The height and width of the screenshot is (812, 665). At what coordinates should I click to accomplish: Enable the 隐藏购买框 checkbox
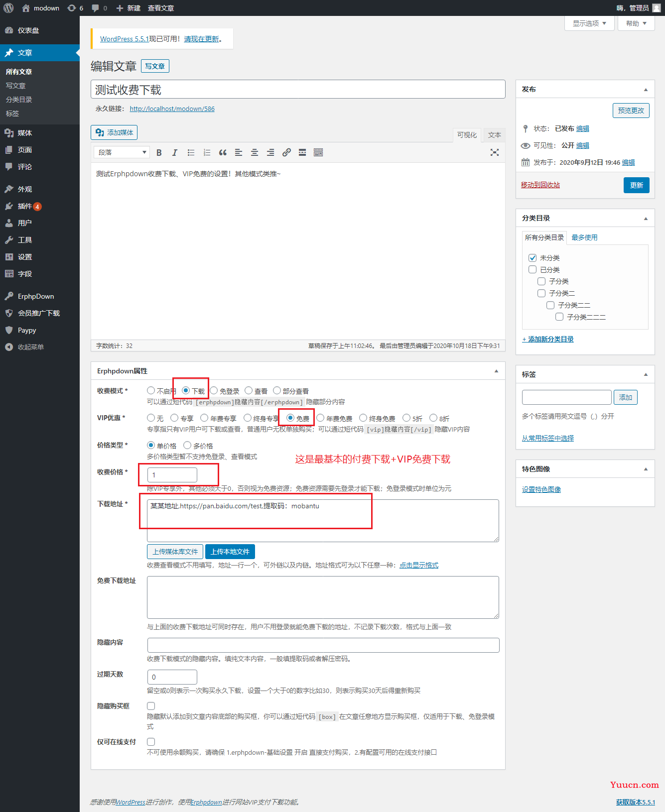pos(151,706)
